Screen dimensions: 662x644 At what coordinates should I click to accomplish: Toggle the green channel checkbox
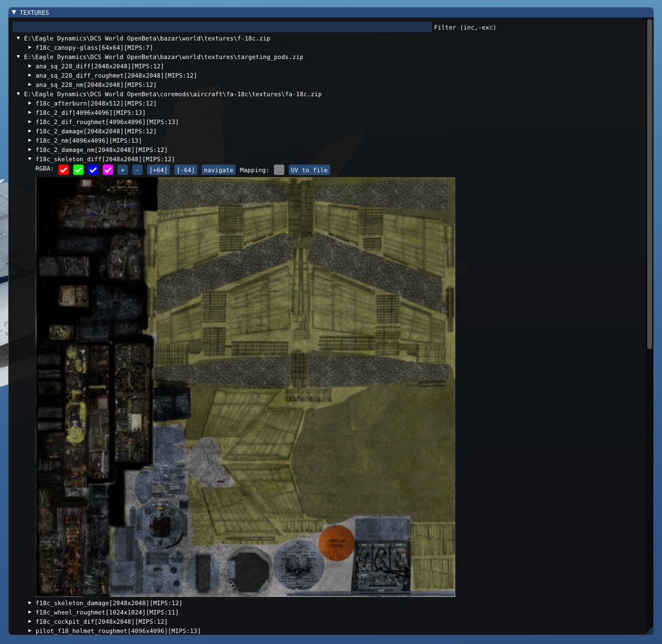(x=78, y=170)
